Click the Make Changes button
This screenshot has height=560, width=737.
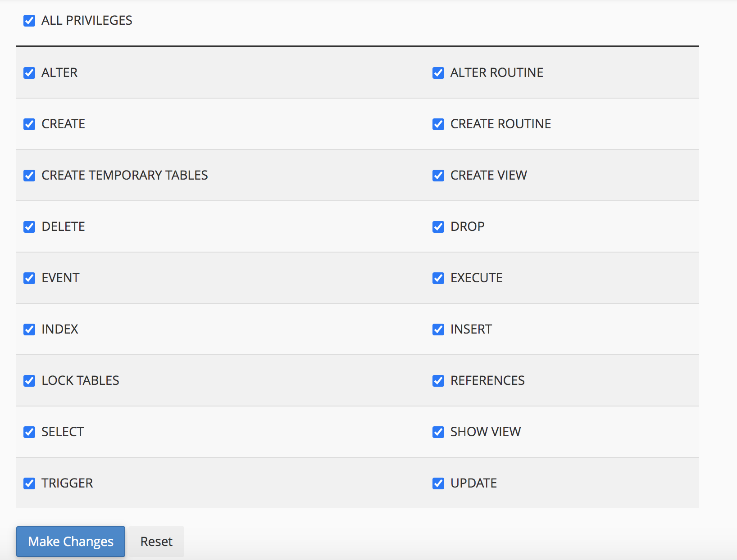(70, 542)
